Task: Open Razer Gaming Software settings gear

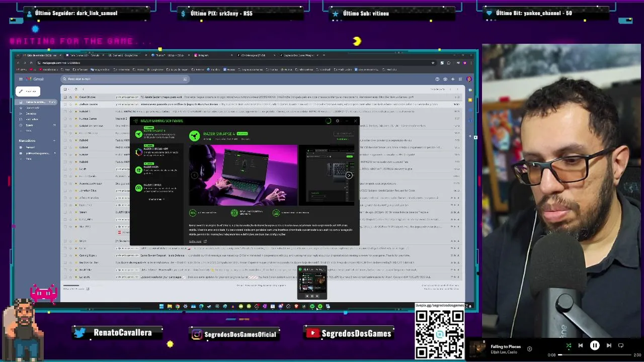Action: point(338,121)
